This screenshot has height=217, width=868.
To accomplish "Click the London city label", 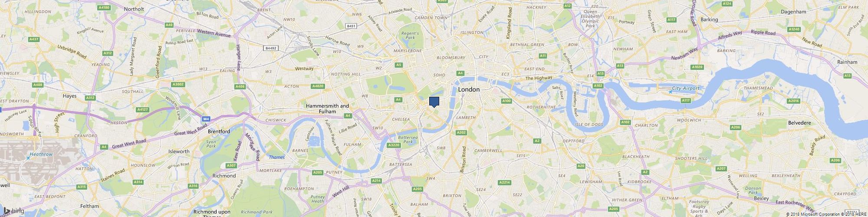I will 469,89.
